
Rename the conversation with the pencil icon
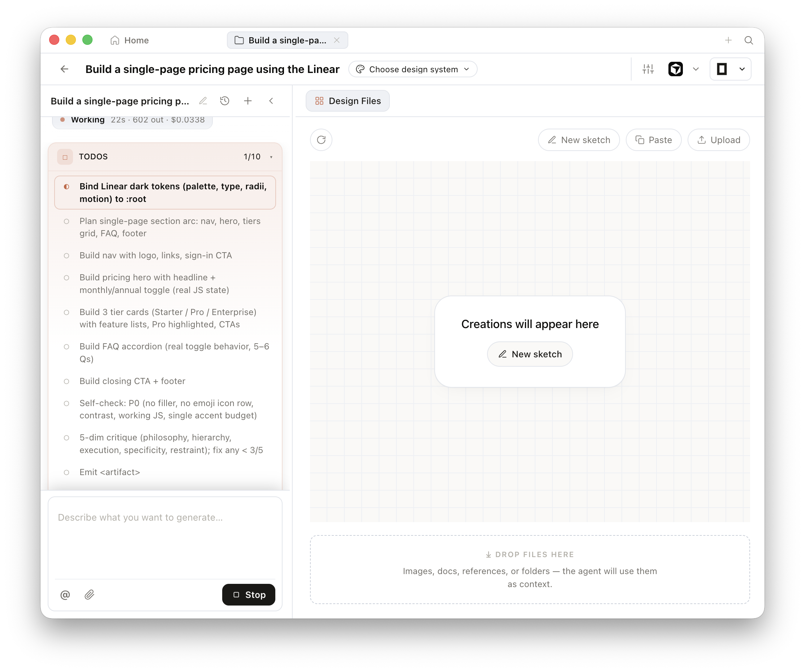pos(203,101)
